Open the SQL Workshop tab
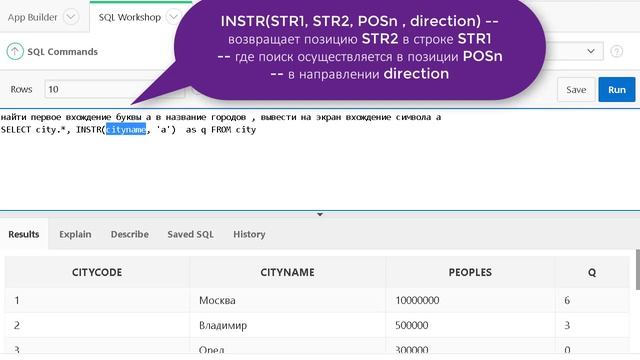Screen dimensions: 640x360 click(129, 17)
